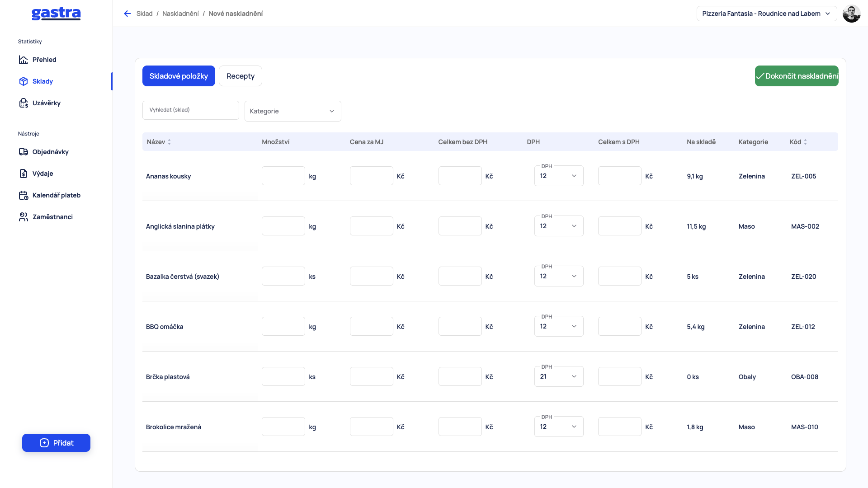Image resolution: width=868 pixels, height=488 pixels.
Task: Click the MAS-002 code cell
Action: pyautogui.click(x=805, y=226)
